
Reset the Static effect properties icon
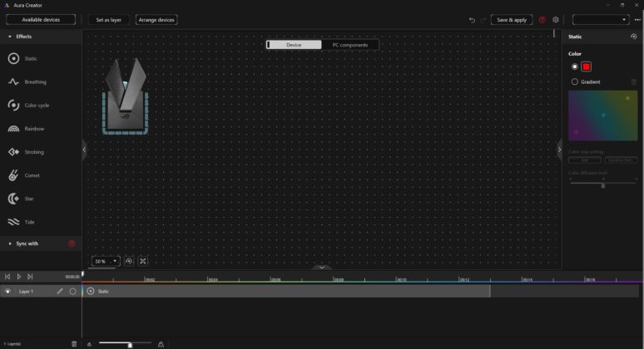coord(634,37)
